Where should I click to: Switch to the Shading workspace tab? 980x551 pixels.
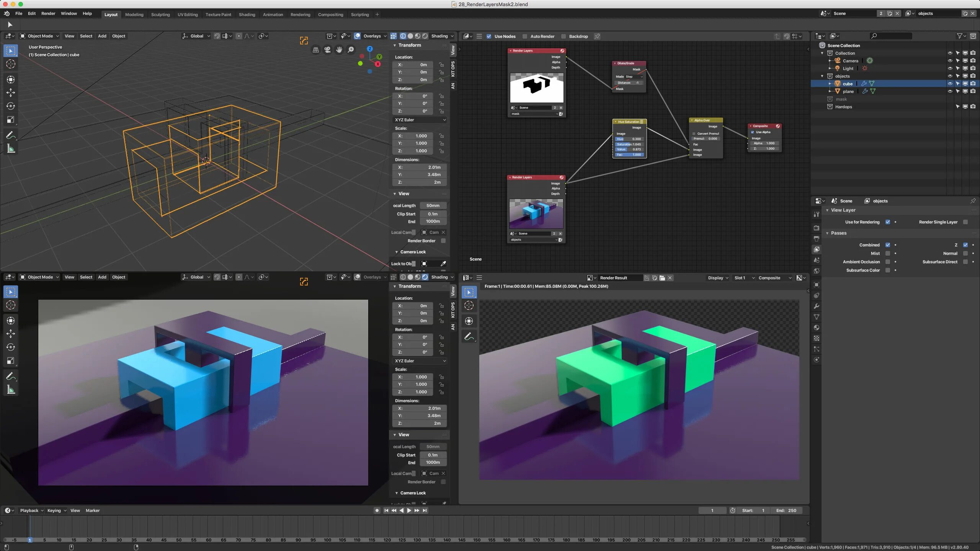tap(247, 15)
